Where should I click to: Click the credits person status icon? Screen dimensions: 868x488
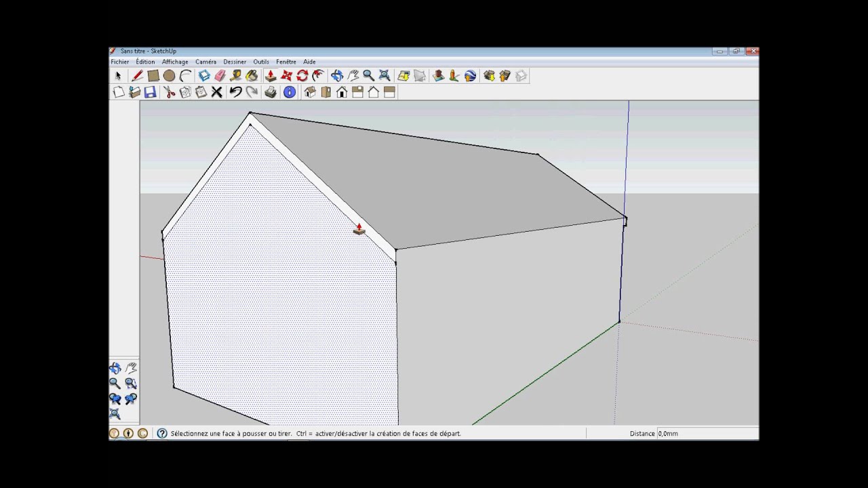point(128,434)
